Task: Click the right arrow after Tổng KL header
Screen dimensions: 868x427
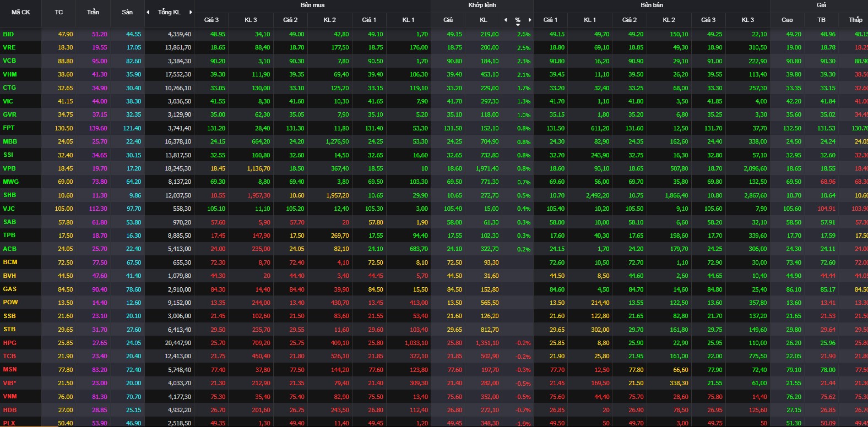Action: coord(191,12)
